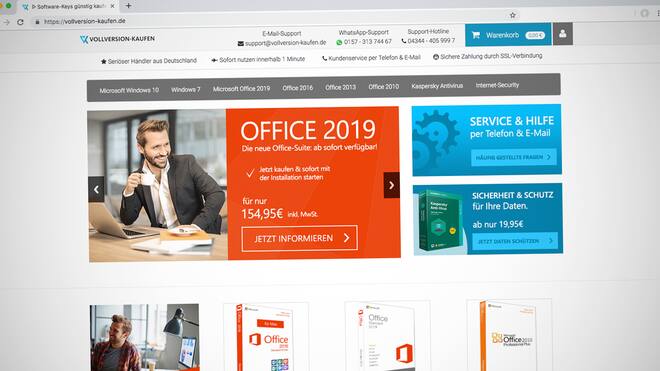Click Häufig gestellte Fragen button
This screenshot has width=660, height=371.
[x=514, y=157]
